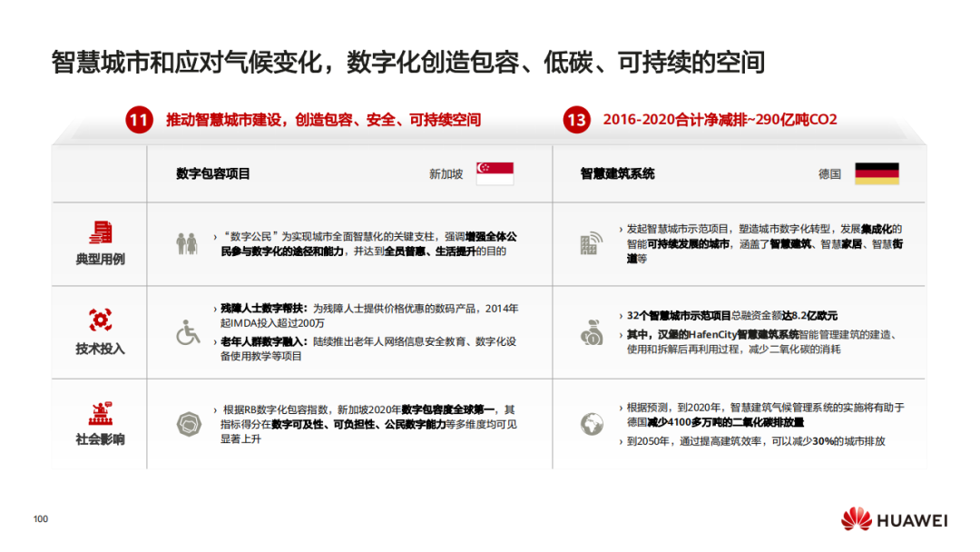Viewport: 980px width, 552px height.
Task: Select the money bag funding icon
Action: 591,332
